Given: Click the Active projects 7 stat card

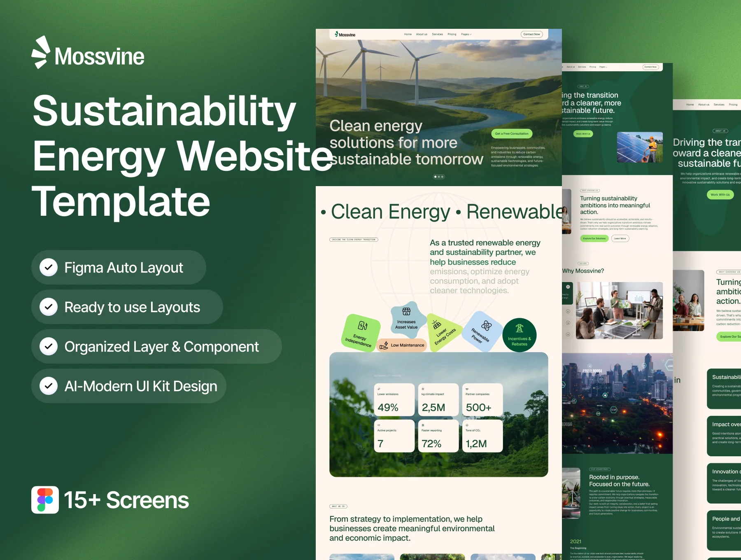Looking at the screenshot, I should click(x=394, y=436).
